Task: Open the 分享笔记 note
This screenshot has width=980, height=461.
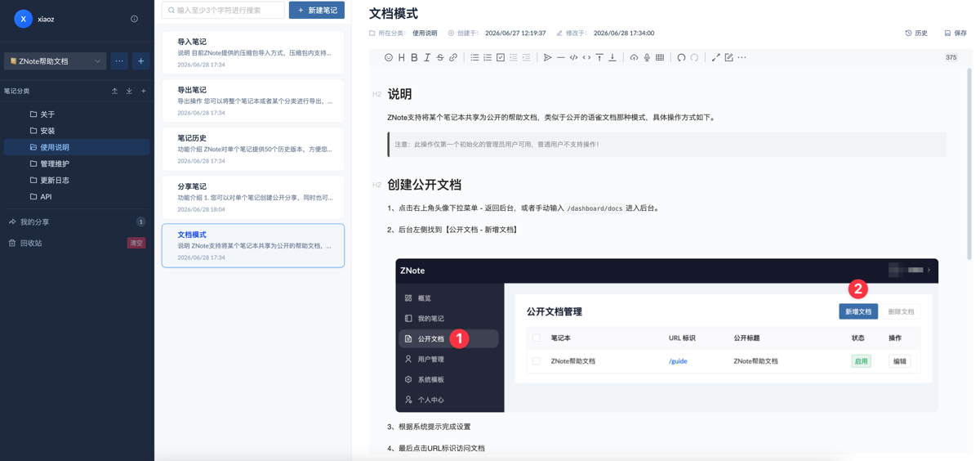Action: (x=253, y=197)
